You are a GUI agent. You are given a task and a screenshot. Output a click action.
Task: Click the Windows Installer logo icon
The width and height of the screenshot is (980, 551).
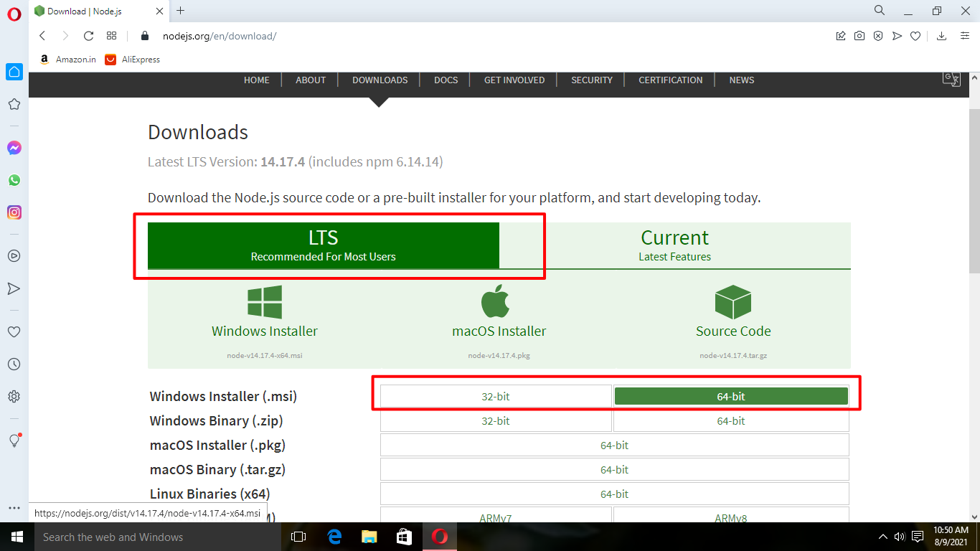click(x=265, y=301)
